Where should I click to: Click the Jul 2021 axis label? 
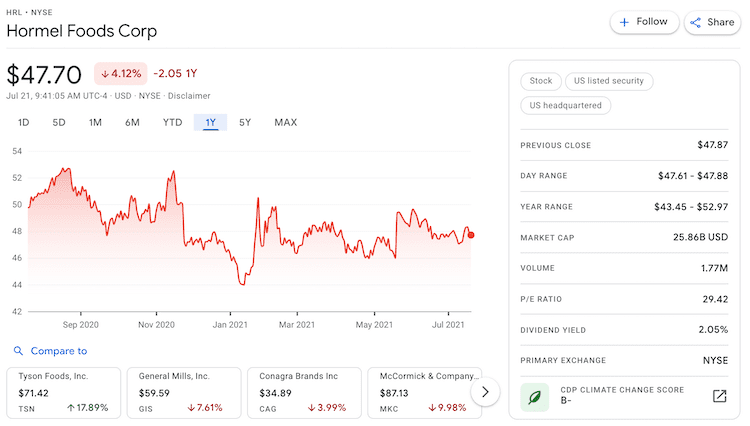(448, 325)
